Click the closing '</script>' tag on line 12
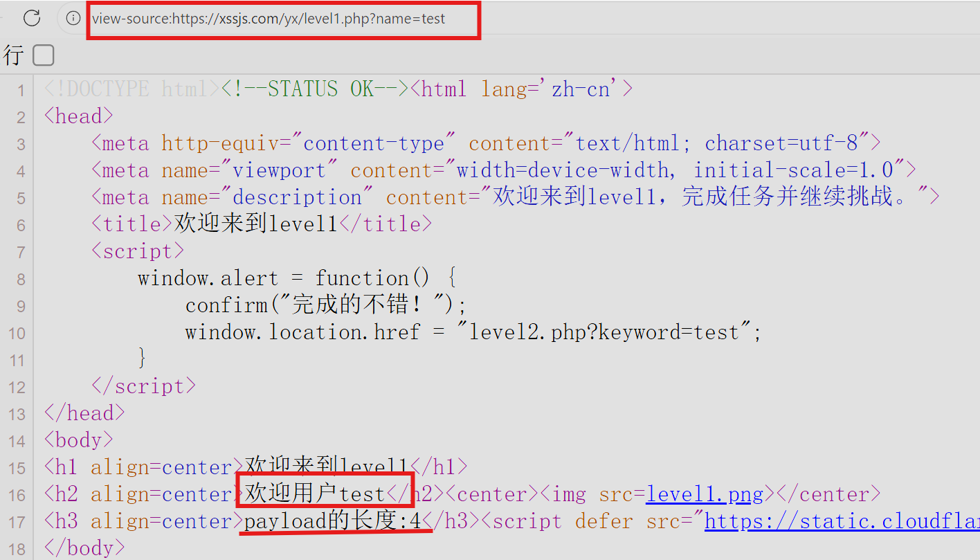The height and width of the screenshot is (560, 980). (x=144, y=386)
